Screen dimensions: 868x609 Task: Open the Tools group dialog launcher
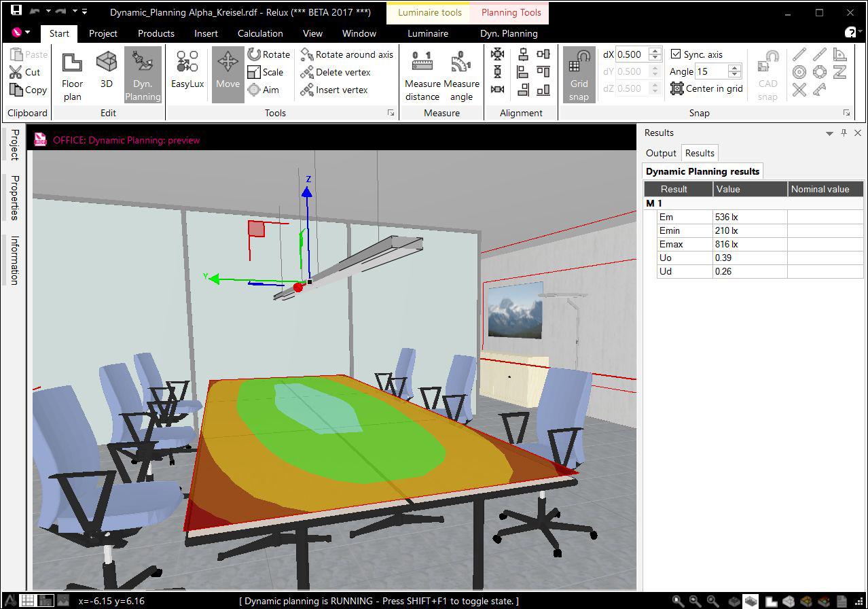click(391, 113)
